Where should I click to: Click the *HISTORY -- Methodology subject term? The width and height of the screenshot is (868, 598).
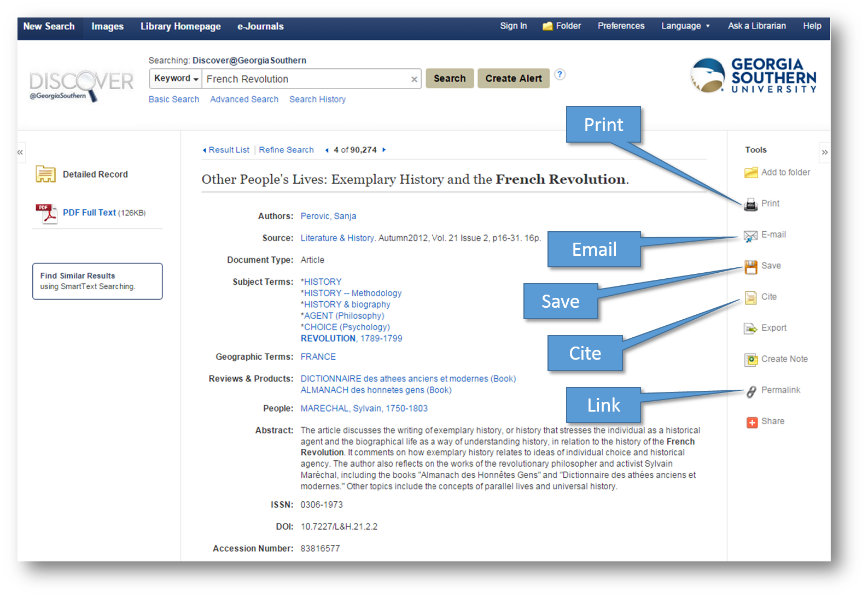[351, 294]
